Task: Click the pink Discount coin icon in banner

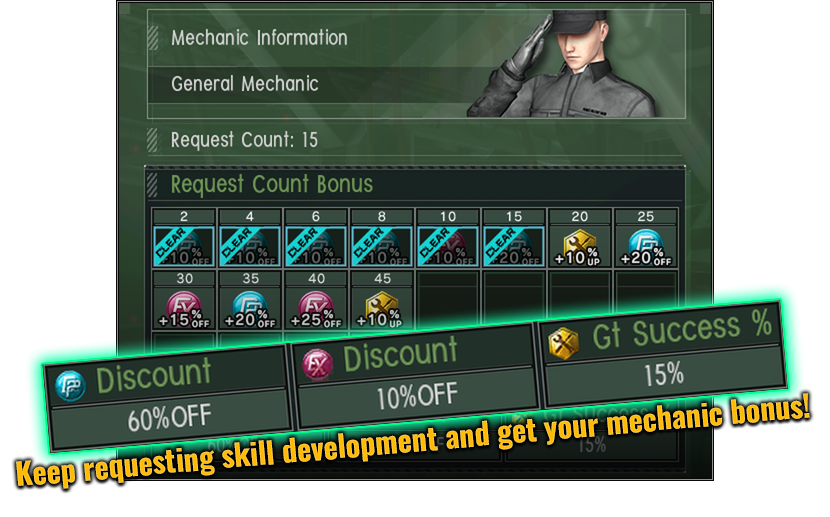Action: point(318,365)
